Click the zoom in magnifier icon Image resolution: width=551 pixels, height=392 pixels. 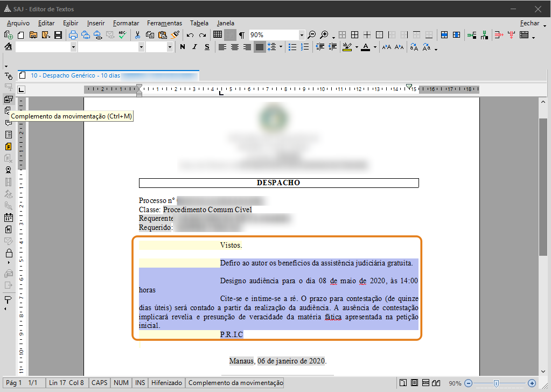[324, 35]
